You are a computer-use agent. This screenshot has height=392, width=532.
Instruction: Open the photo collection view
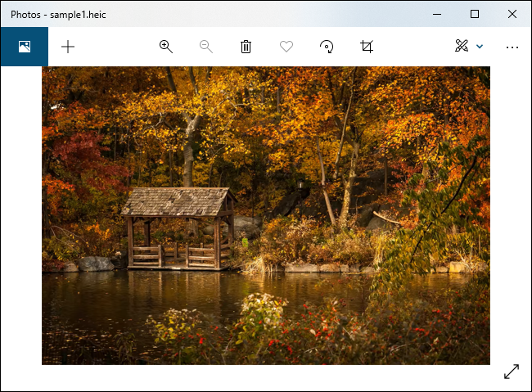click(x=24, y=47)
